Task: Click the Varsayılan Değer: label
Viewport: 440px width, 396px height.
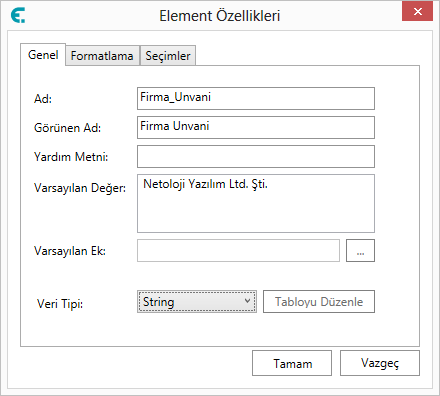Action: pos(80,188)
